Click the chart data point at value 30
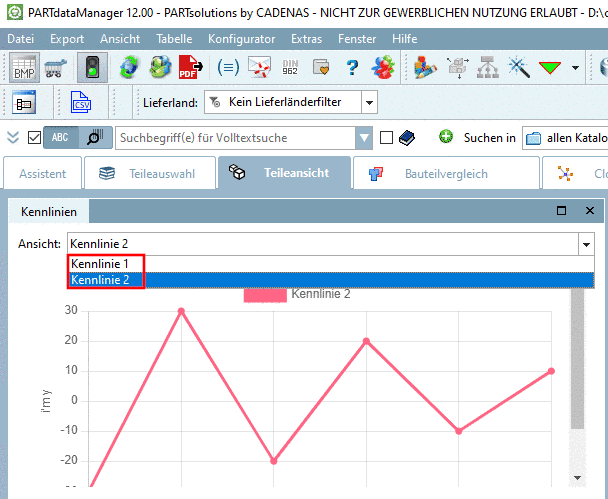Screen dimensions: 608x499 (181, 311)
